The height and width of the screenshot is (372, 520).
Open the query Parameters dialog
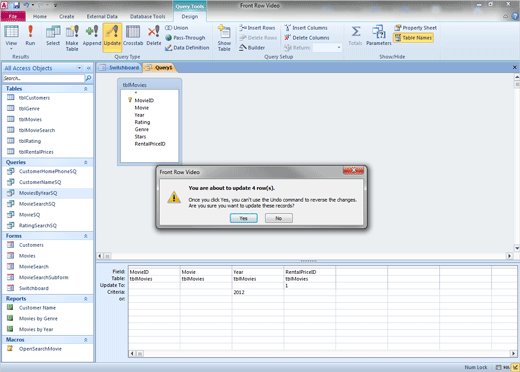(379, 36)
